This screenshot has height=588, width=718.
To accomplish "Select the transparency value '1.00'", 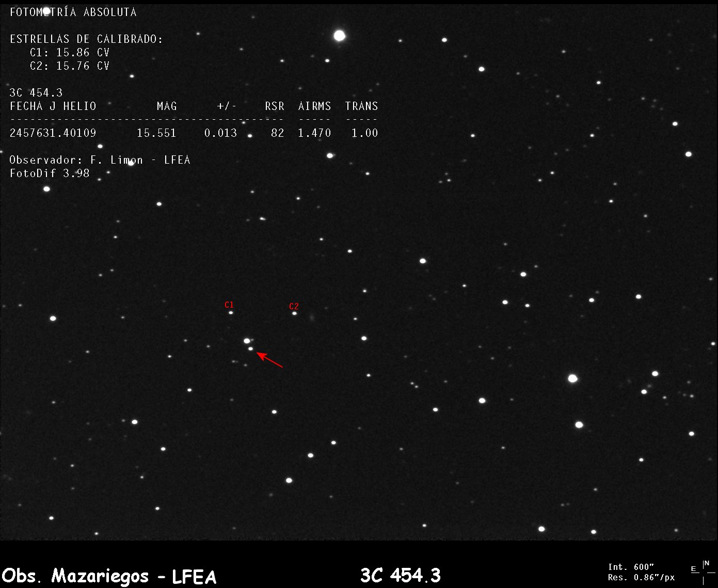I will 365,133.
